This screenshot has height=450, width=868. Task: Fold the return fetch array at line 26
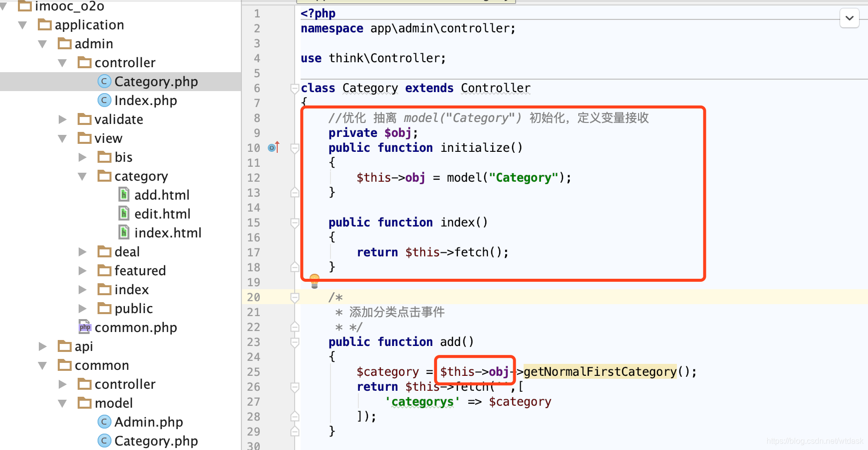[295, 387]
